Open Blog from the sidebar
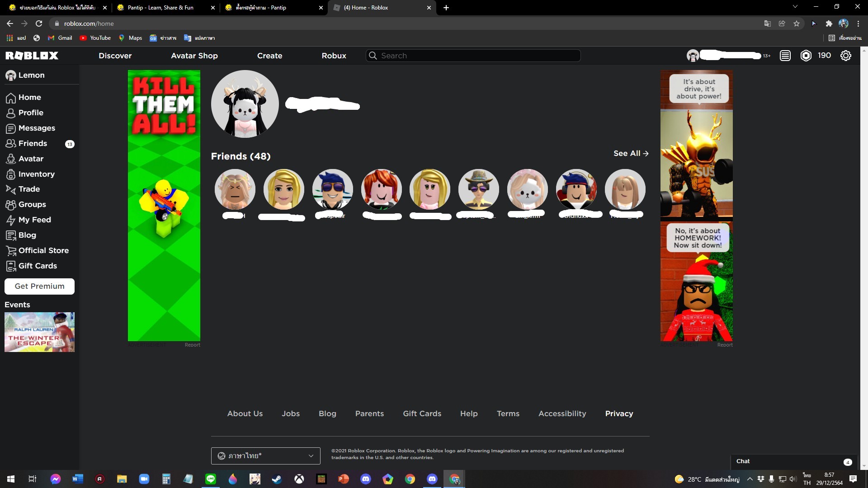Viewport: 868px width, 488px height. pos(21,235)
